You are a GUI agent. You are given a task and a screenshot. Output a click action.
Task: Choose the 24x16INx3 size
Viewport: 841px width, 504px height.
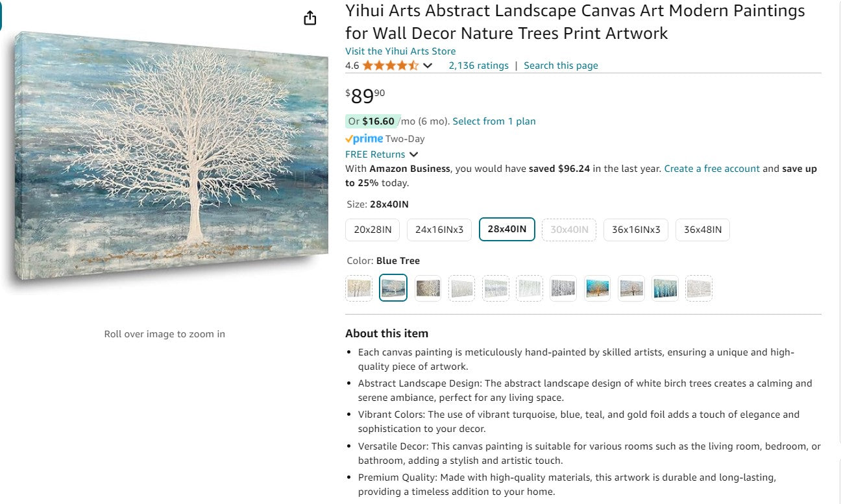(439, 230)
